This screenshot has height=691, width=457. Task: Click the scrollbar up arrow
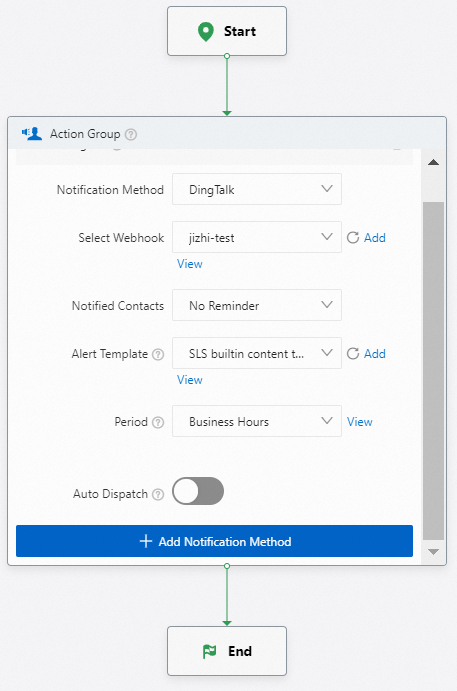433,163
